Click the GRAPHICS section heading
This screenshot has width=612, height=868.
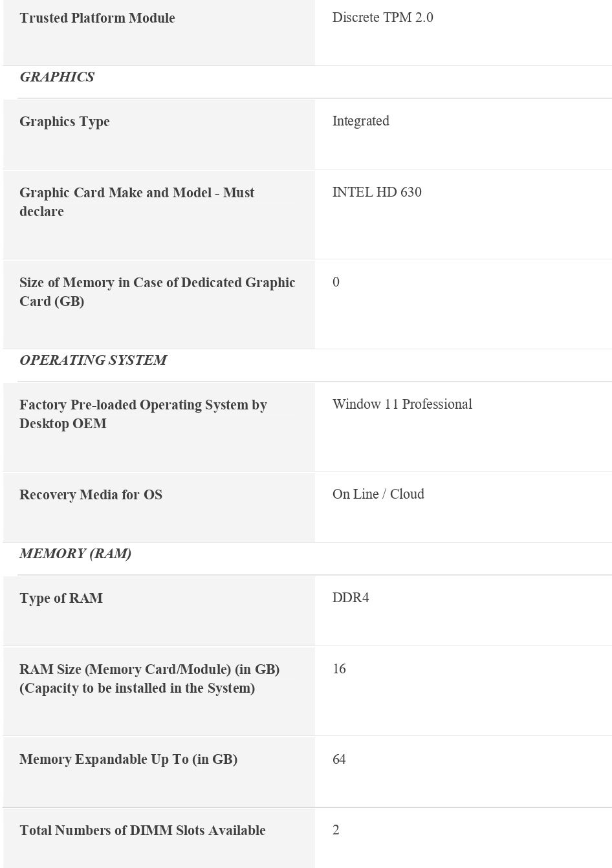57,77
